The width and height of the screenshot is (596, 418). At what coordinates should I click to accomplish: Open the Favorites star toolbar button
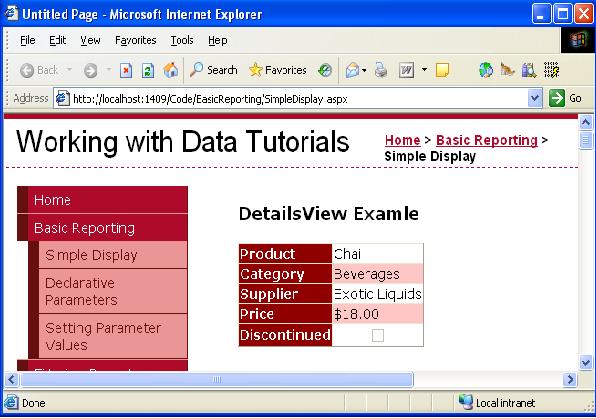click(277, 70)
